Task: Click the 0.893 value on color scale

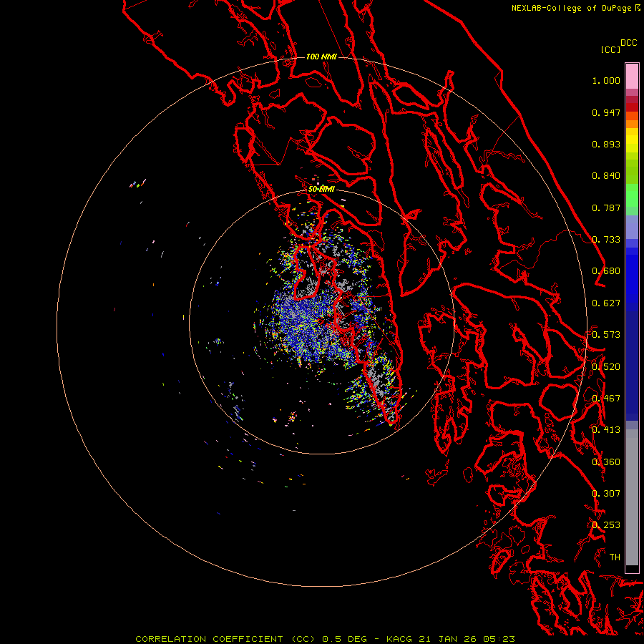Action: point(606,144)
